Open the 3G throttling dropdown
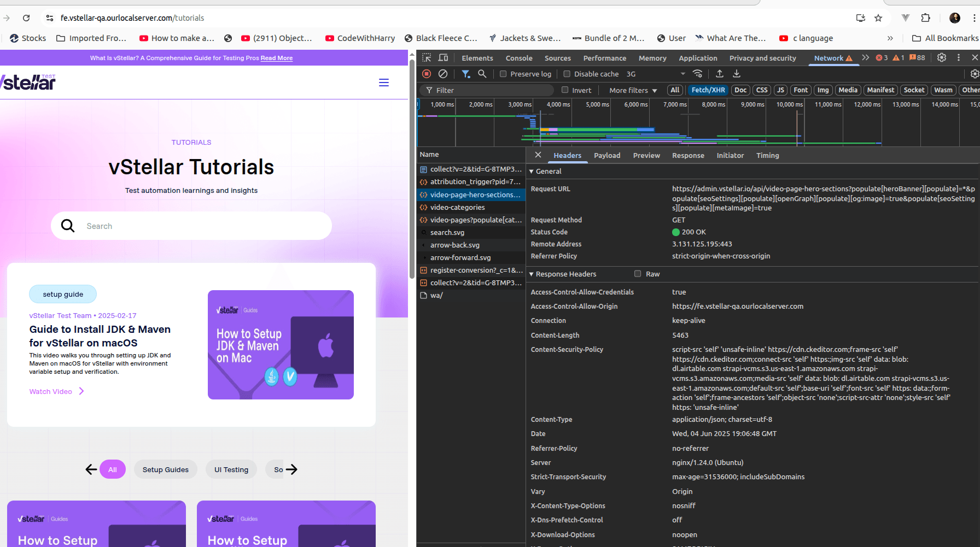The height and width of the screenshot is (547, 980). [x=655, y=74]
